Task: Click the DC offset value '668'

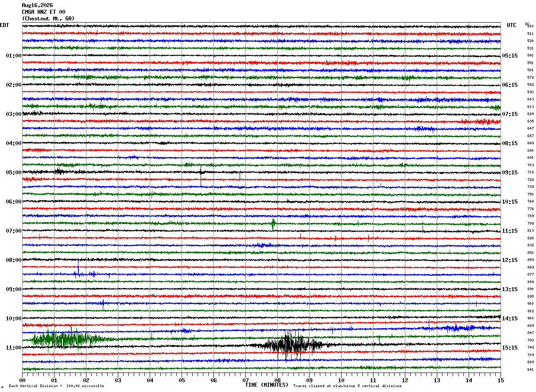Action: pyautogui.click(x=530, y=143)
